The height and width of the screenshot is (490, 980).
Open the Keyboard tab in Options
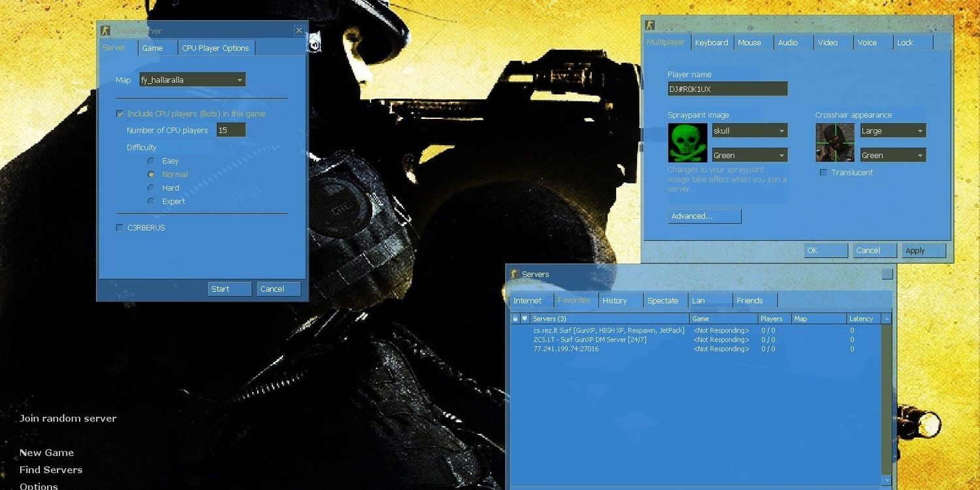point(712,42)
